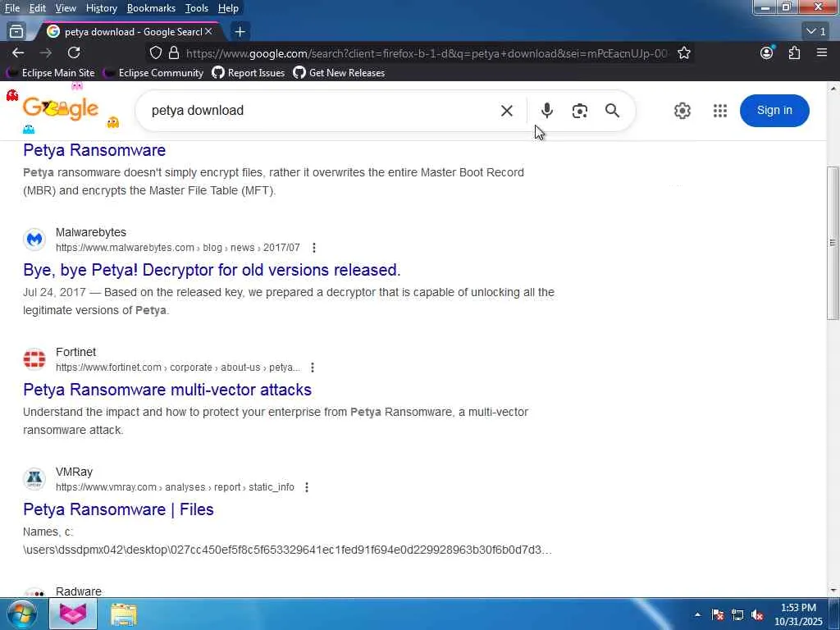Open more options for Fortinet result
Screen dimensions: 840x630
click(313, 367)
